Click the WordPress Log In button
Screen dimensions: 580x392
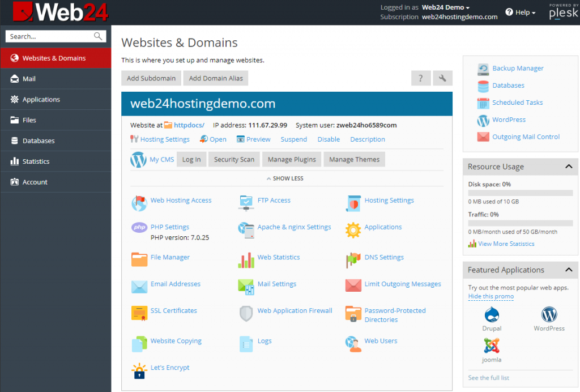[x=191, y=159]
